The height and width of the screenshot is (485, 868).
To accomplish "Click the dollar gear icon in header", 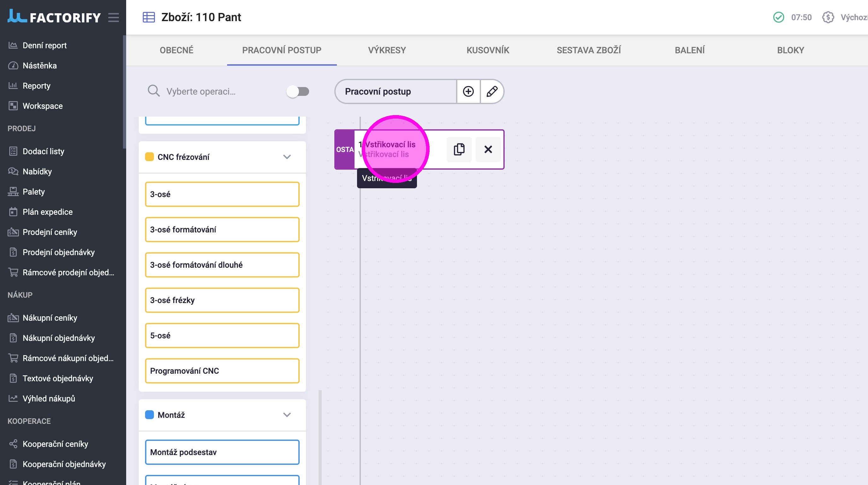I will [828, 17].
